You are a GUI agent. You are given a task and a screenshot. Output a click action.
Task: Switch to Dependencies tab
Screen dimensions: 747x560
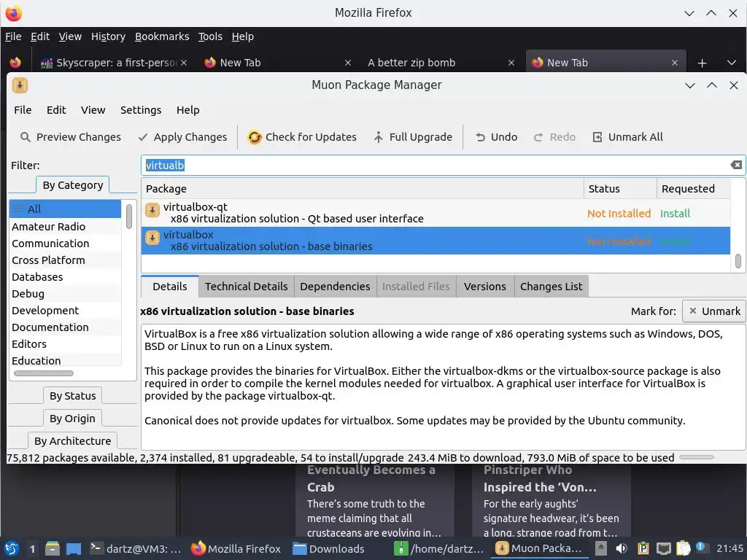coord(335,286)
